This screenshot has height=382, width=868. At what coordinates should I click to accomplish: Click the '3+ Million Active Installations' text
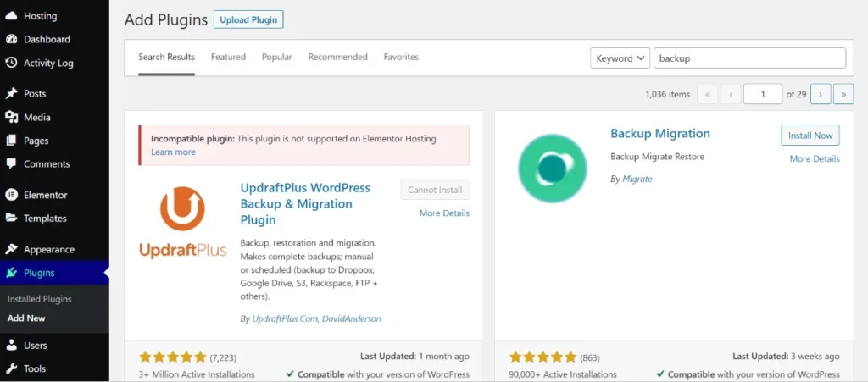tap(197, 375)
